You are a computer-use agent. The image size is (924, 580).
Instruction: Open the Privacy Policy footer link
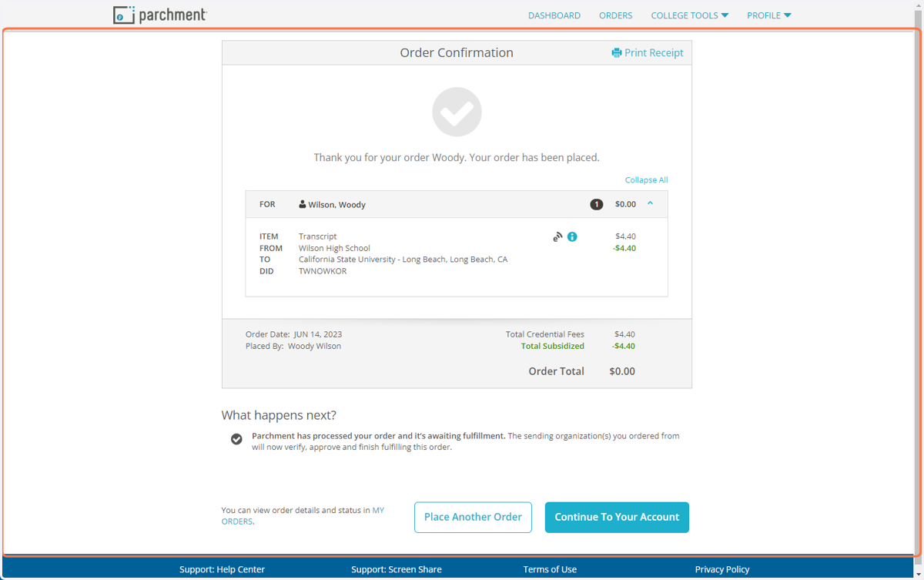click(722, 569)
